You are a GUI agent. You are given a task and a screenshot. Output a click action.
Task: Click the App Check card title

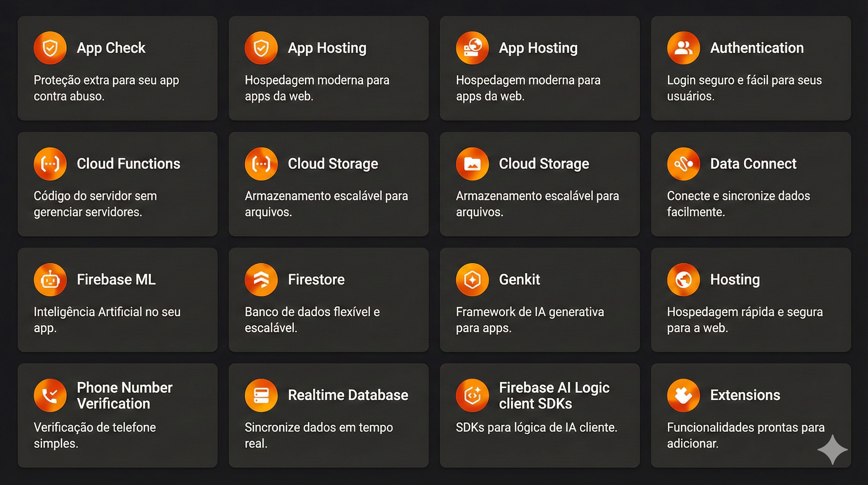click(111, 48)
